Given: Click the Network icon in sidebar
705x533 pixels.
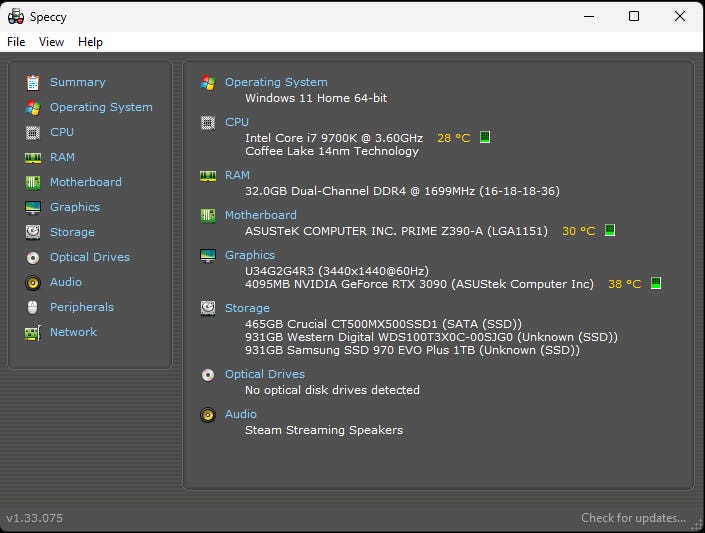Looking at the screenshot, I should point(33,332).
